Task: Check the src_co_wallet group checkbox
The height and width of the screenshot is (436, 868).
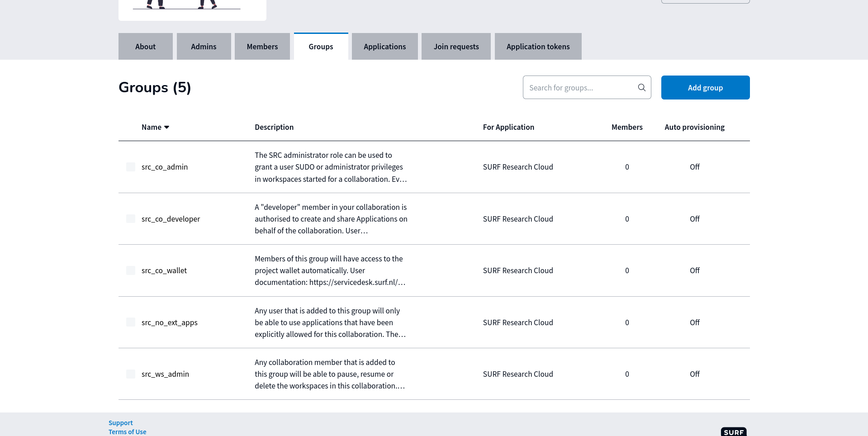Action: click(x=131, y=270)
